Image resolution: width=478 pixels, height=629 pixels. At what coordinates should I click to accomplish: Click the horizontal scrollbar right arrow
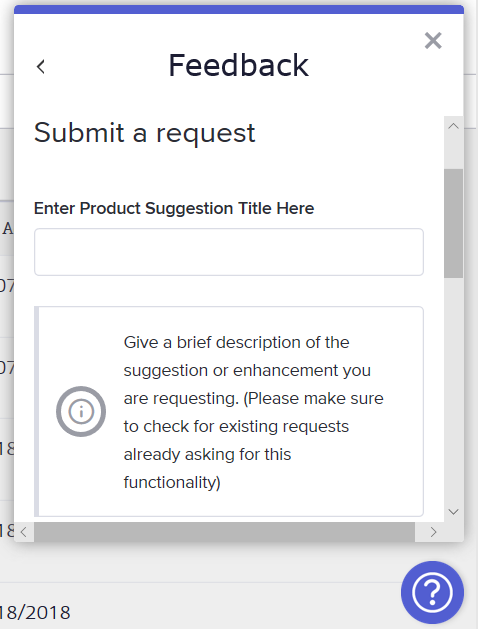click(x=433, y=532)
